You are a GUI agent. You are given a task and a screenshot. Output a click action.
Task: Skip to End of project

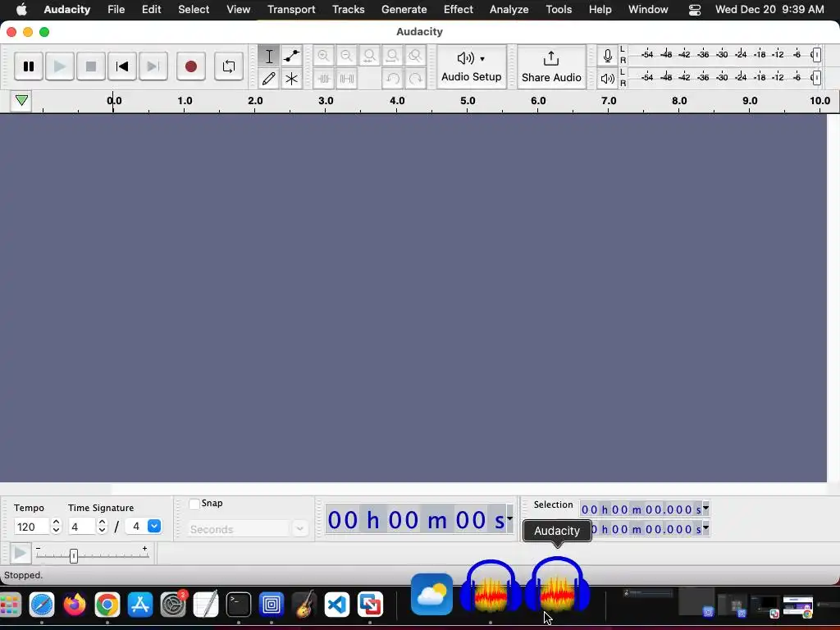[153, 66]
